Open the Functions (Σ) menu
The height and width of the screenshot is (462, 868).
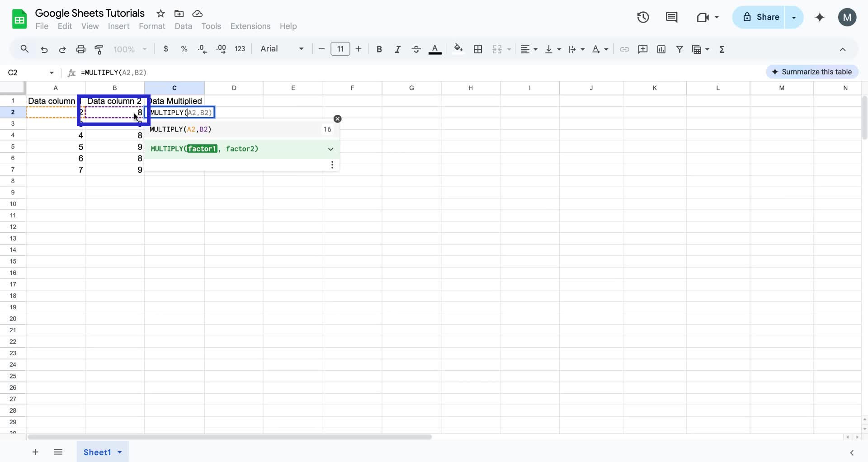[x=722, y=49]
